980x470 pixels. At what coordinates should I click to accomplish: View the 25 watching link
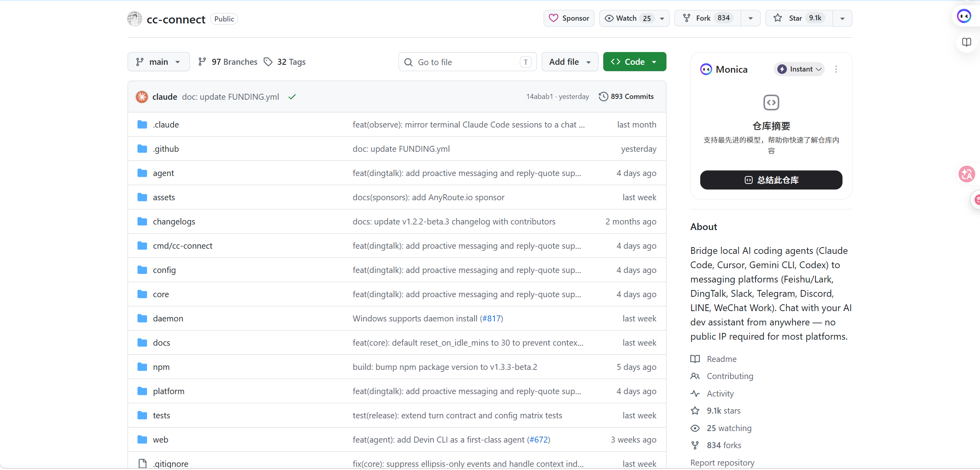pos(729,428)
